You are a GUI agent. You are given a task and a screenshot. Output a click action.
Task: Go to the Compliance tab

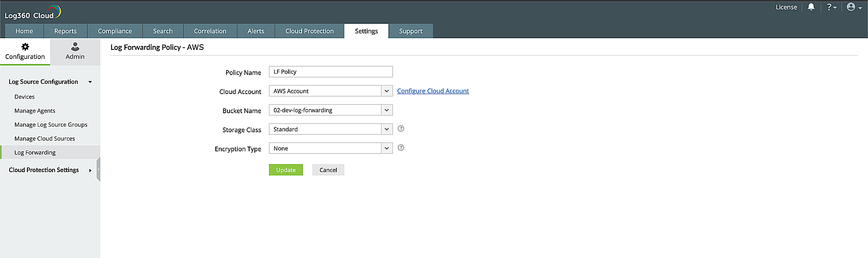pos(115,31)
